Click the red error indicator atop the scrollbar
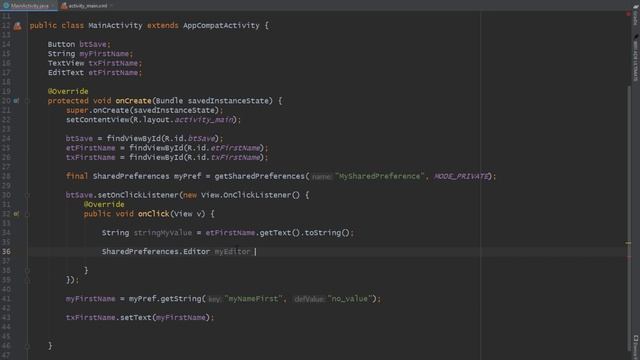This screenshot has height=360, width=640. (629, 14)
